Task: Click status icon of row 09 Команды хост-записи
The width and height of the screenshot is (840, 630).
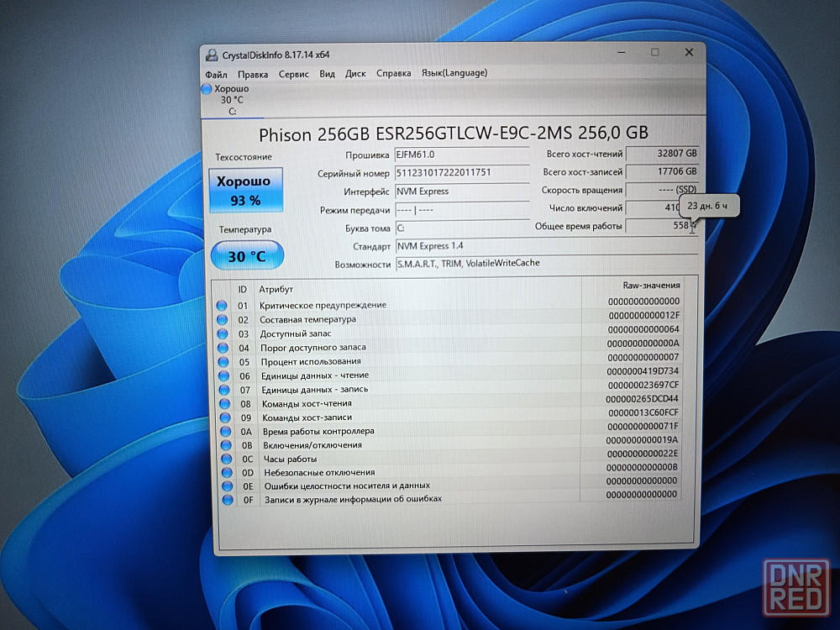Action: [x=225, y=417]
